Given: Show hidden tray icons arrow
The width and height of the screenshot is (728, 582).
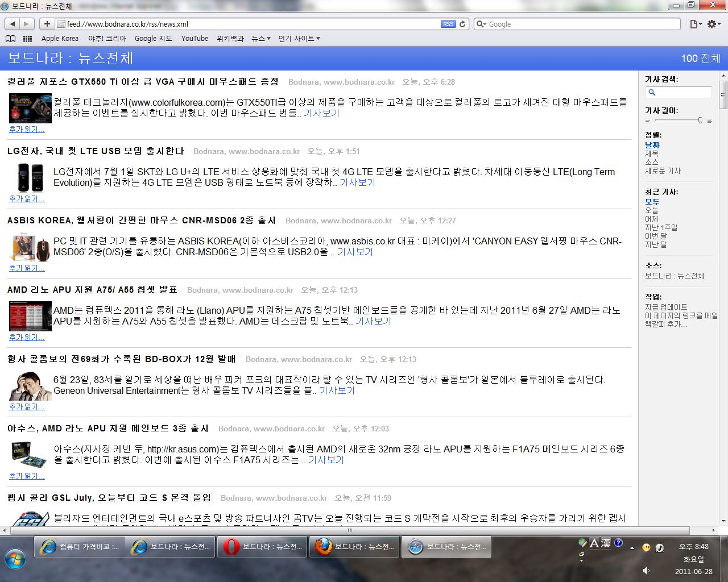Looking at the screenshot, I should (632, 548).
